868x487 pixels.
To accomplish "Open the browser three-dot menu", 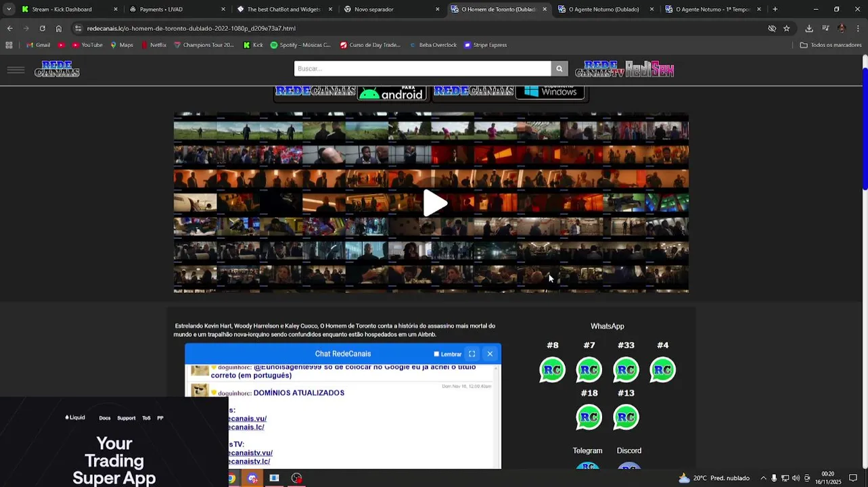I will pyautogui.click(x=858, y=28).
